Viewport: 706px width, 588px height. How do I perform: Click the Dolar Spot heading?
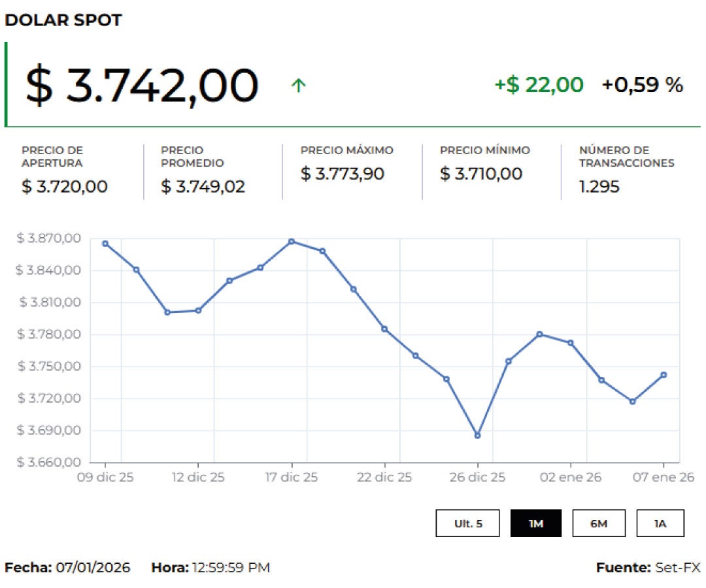(x=63, y=20)
